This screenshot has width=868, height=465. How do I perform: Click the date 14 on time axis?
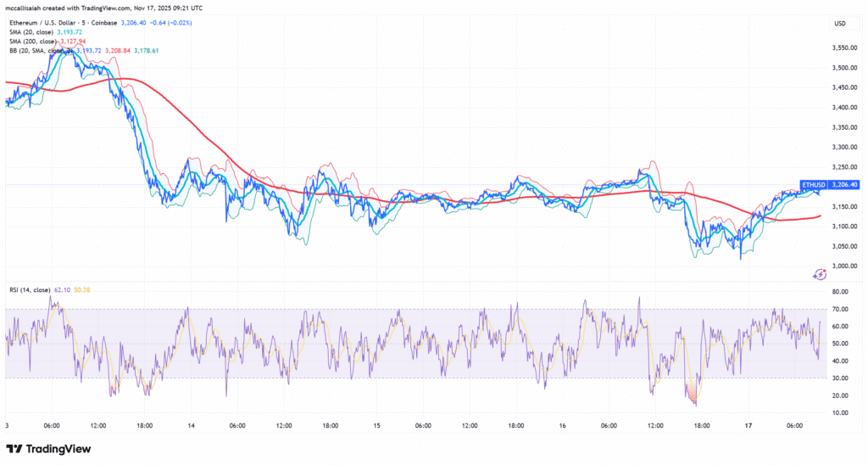coord(192,427)
